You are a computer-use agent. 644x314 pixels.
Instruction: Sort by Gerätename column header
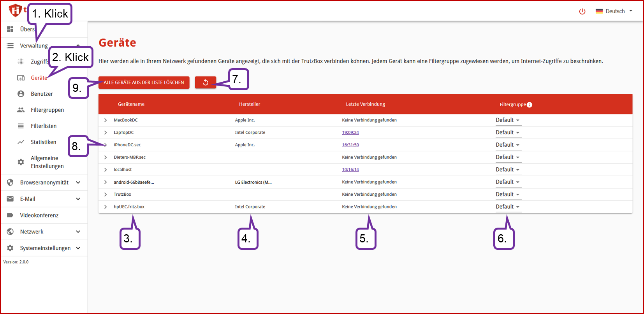coord(131,104)
